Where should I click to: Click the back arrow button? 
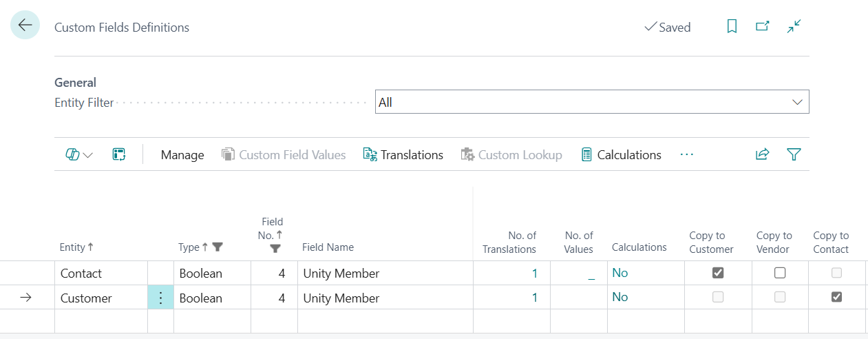click(25, 25)
